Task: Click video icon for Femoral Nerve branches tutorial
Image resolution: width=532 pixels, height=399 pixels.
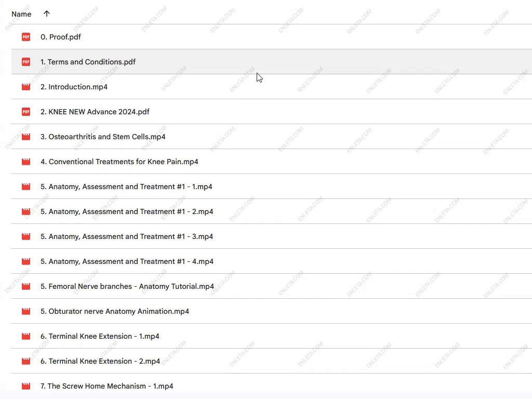Action: [26, 286]
